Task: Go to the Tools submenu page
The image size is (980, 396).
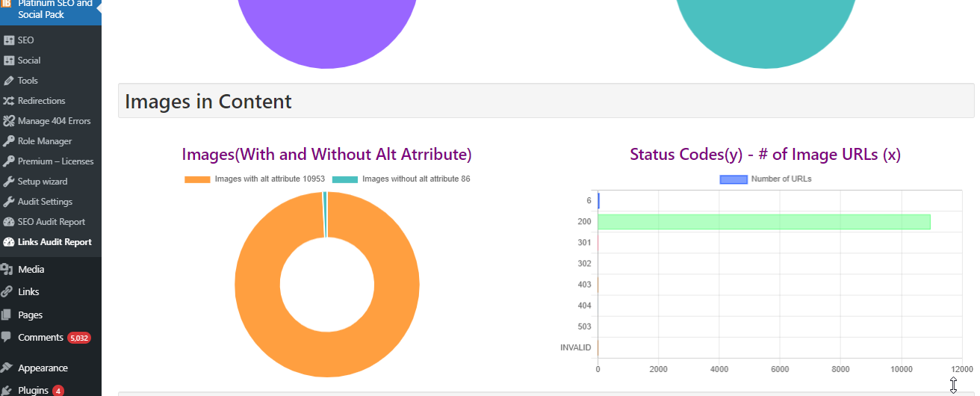Action: pyautogui.click(x=28, y=81)
